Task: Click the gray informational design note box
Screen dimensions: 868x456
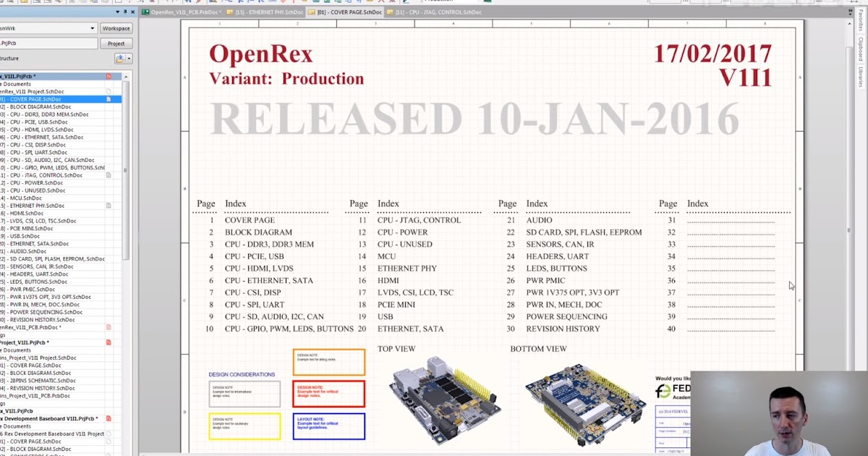Action: click(244, 394)
